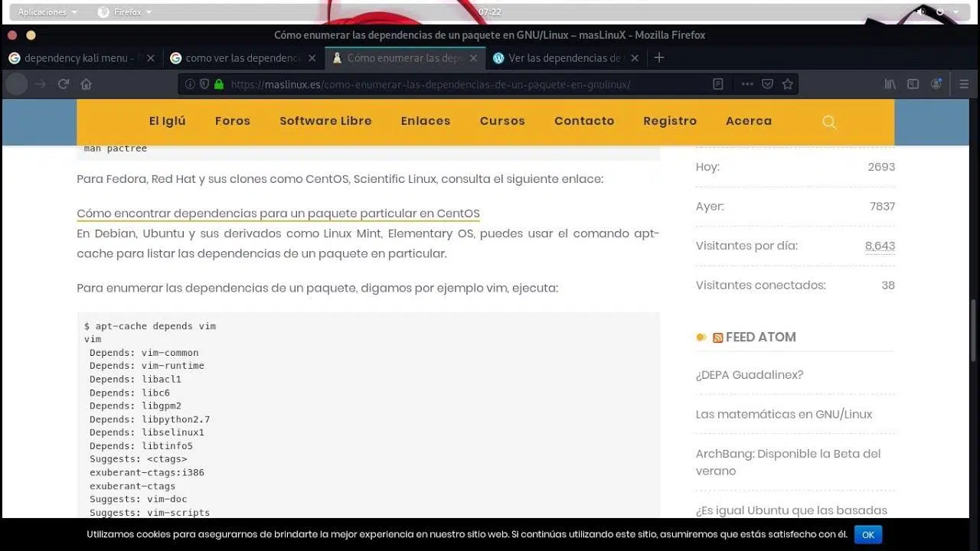This screenshot has height=551, width=980.
Task: Click the 'Depends: vim-common' line
Action: pyautogui.click(x=144, y=353)
